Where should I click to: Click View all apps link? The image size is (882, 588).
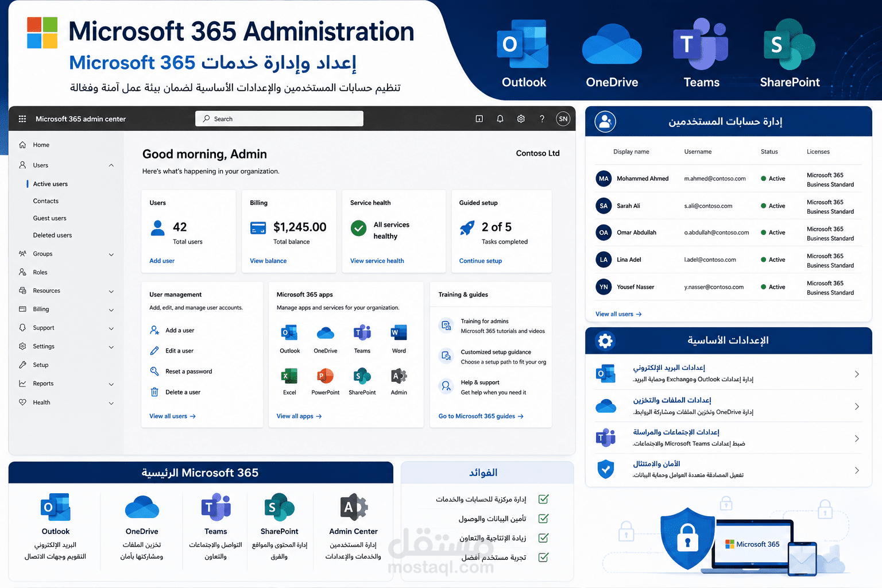click(299, 416)
